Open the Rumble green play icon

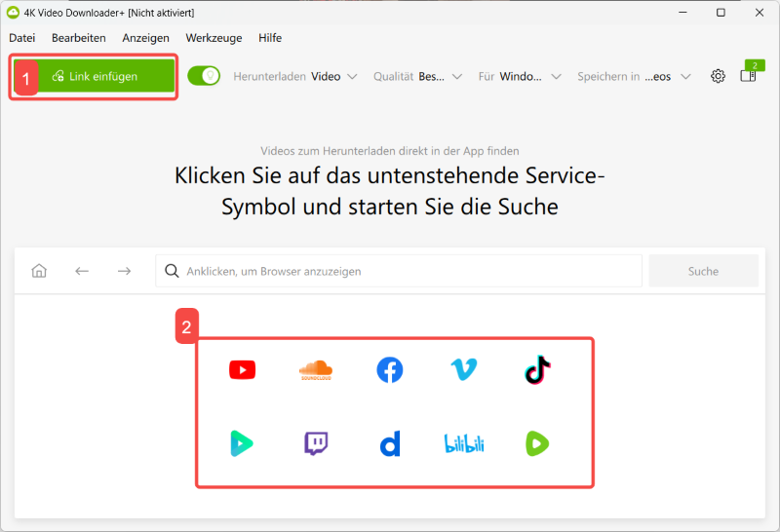(x=538, y=443)
